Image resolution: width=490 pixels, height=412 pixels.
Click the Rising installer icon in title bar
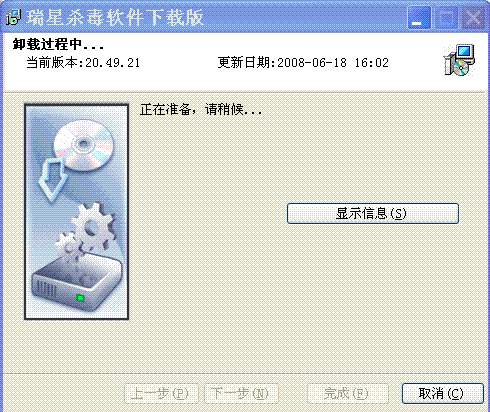[13, 16]
